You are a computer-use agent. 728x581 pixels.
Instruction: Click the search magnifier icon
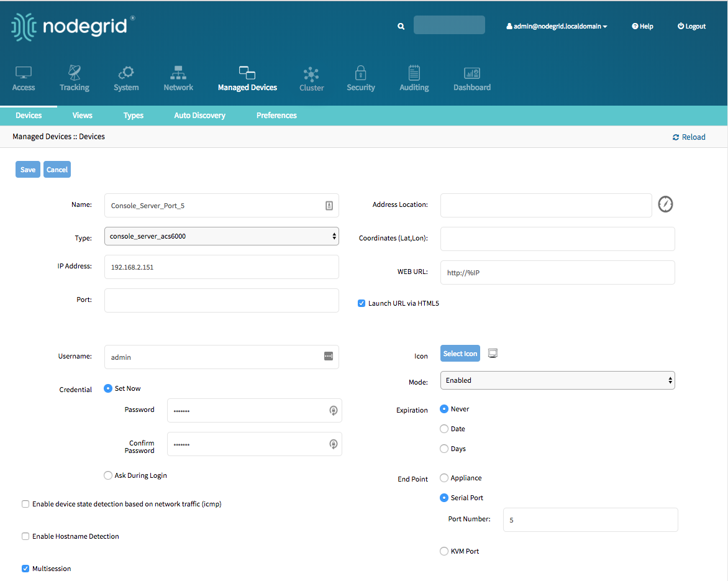click(401, 27)
